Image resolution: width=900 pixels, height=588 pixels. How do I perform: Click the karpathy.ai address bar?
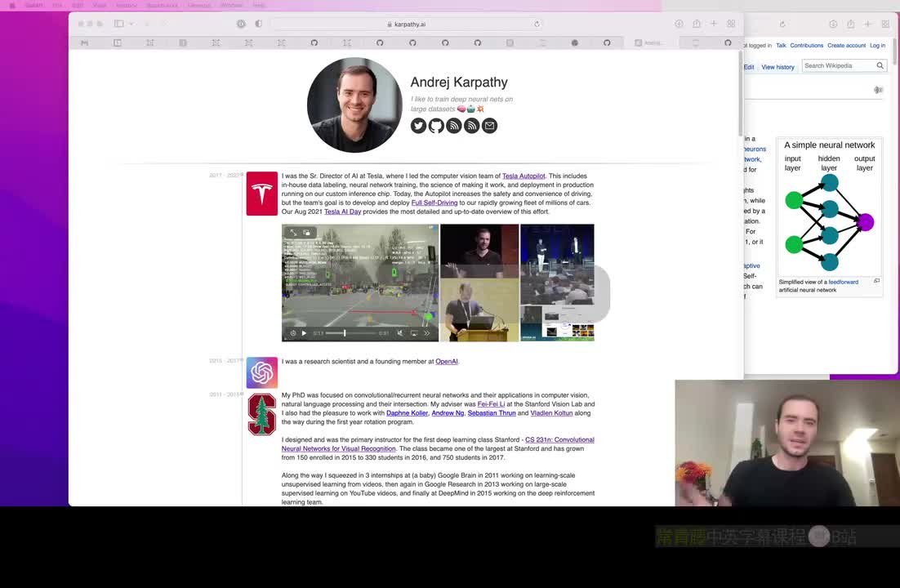[407, 24]
